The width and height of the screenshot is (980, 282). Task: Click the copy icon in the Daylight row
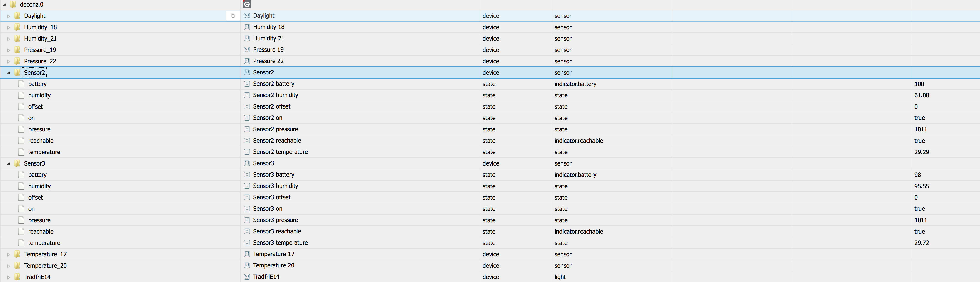click(x=233, y=16)
